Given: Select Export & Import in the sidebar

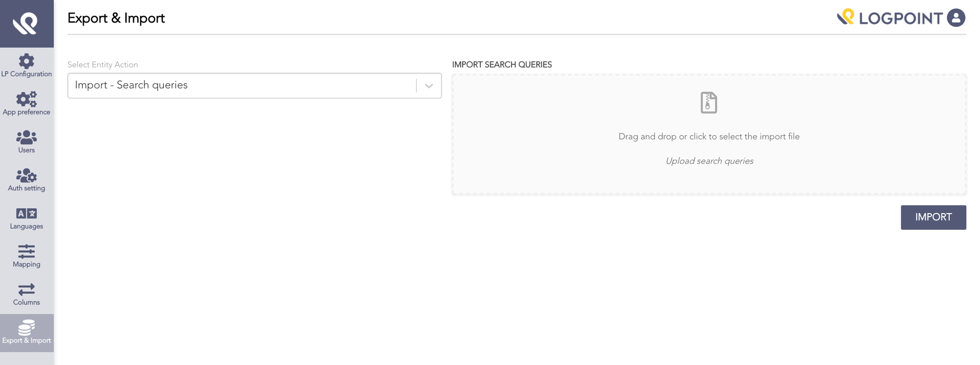Looking at the screenshot, I should coord(26,333).
